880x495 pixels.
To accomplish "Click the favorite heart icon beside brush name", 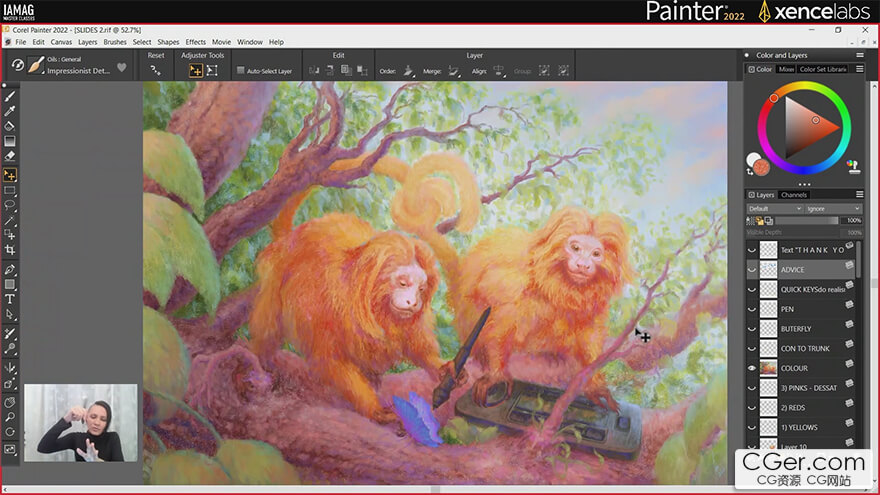I will (x=122, y=68).
